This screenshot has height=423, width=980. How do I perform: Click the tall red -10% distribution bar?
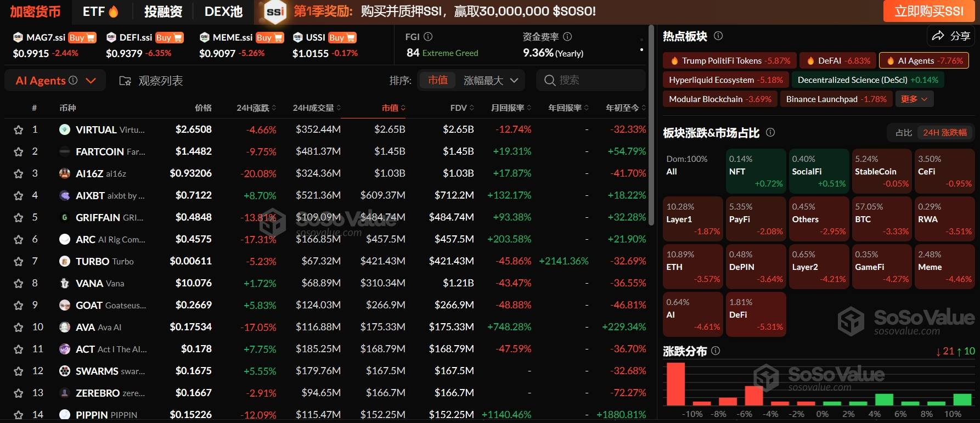[675, 384]
